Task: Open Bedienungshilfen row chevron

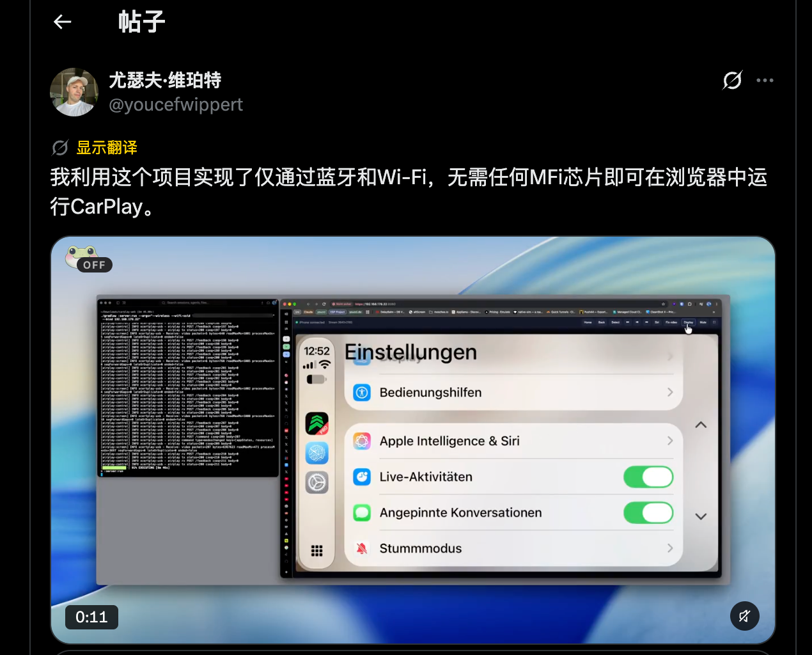Action: [670, 392]
